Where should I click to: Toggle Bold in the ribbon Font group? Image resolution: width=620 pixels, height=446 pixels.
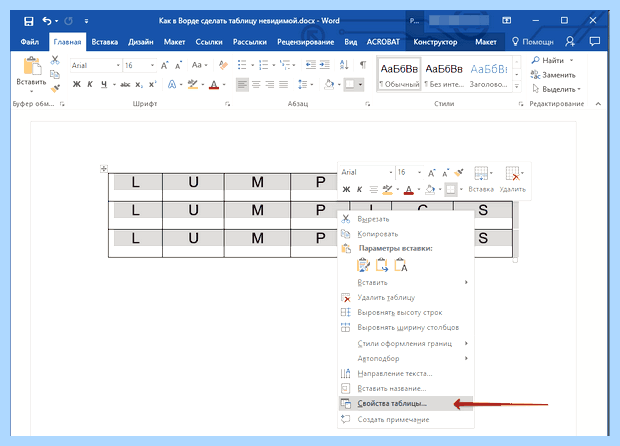point(77,84)
